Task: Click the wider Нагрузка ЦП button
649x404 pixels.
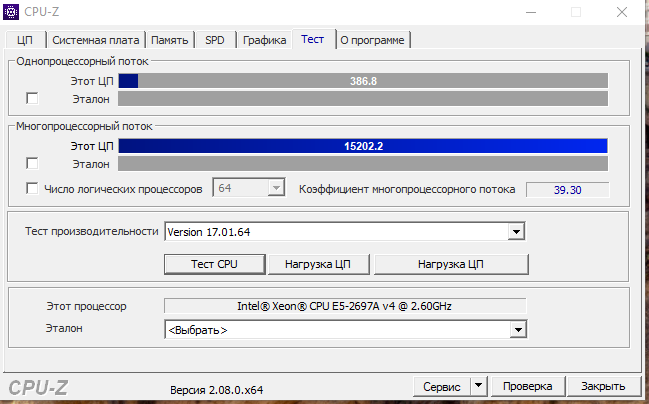Action: [451, 265]
